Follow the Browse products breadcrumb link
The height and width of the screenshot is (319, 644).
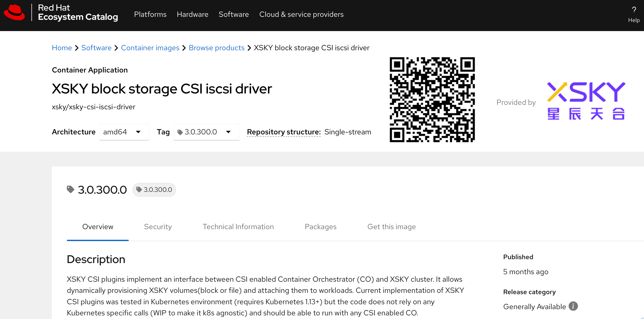[217, 48]
